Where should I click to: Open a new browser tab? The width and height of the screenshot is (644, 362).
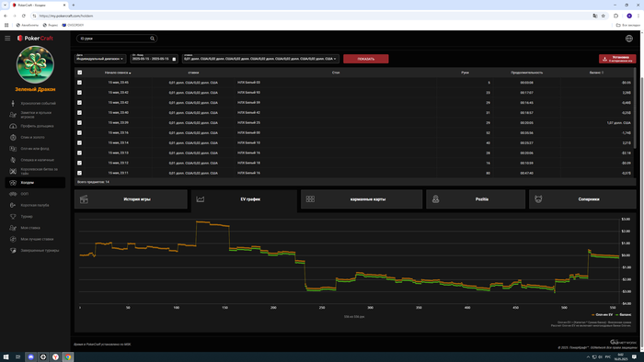coord(73,5)
